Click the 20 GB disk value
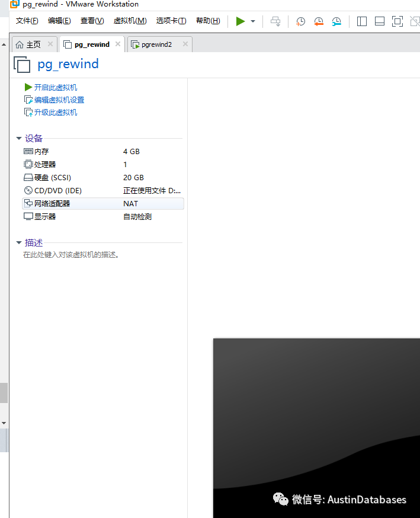Image resolution: width=420 pixels, height=518 pixels. point(133,178)
